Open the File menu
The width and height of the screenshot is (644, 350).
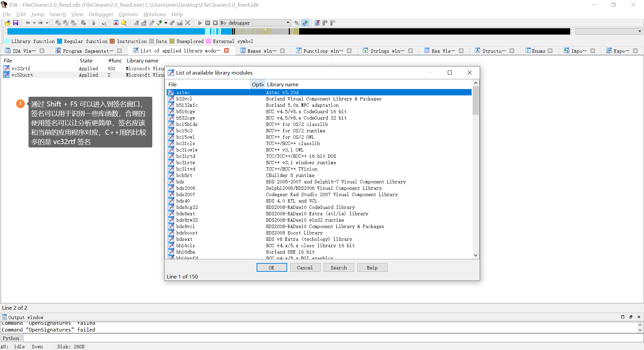click(x=7, y=14)
